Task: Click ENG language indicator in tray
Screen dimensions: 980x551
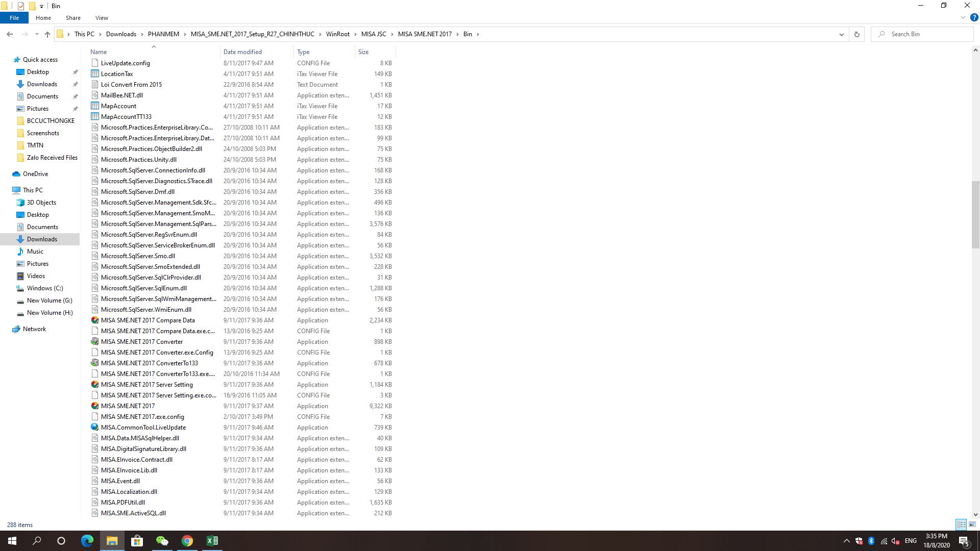Action: [911, 541]
